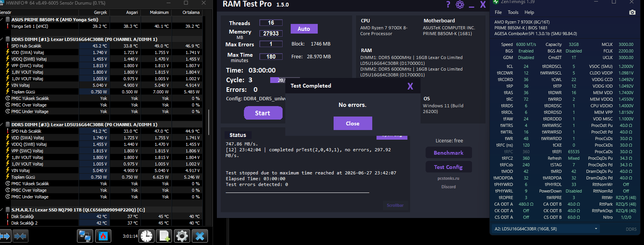Click the Close button in Test Completed dialog
The width and height of the screenshot is (644, 245).
353,123
